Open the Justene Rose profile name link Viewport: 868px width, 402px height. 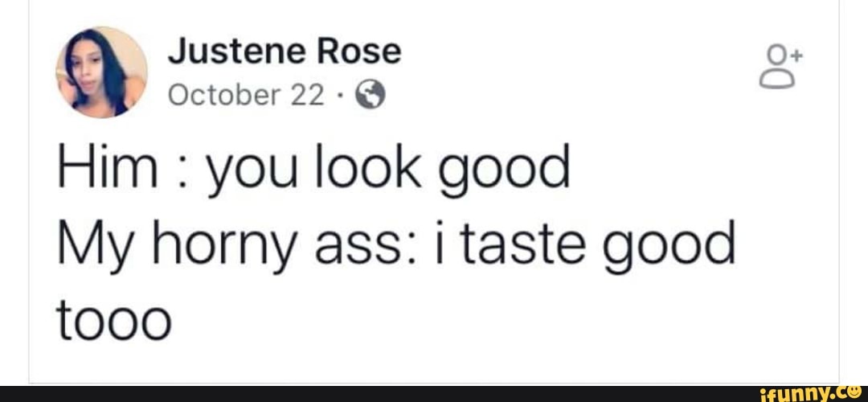284,52
